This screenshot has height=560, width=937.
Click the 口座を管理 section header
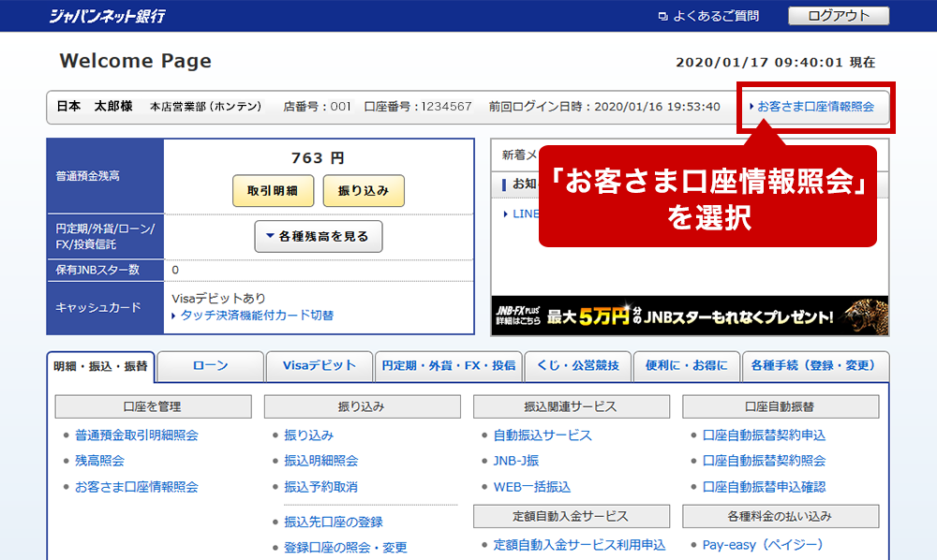153,406
